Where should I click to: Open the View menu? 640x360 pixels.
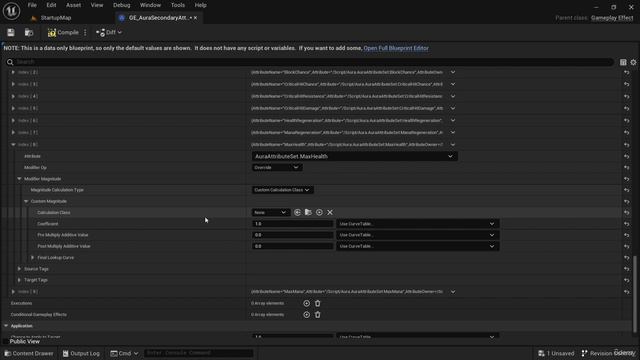click(x=97, y=5)
